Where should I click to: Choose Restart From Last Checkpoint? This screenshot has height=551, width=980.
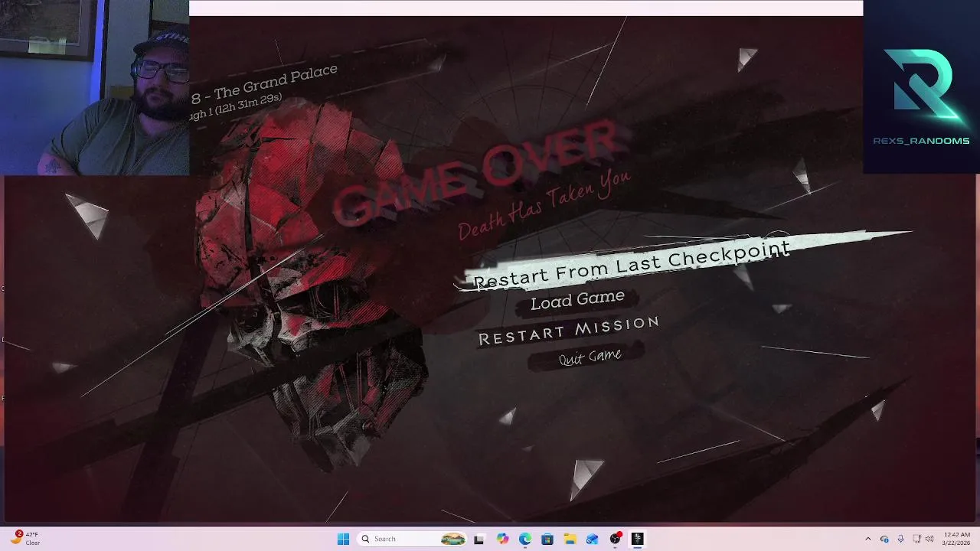(x=631, y=265)
